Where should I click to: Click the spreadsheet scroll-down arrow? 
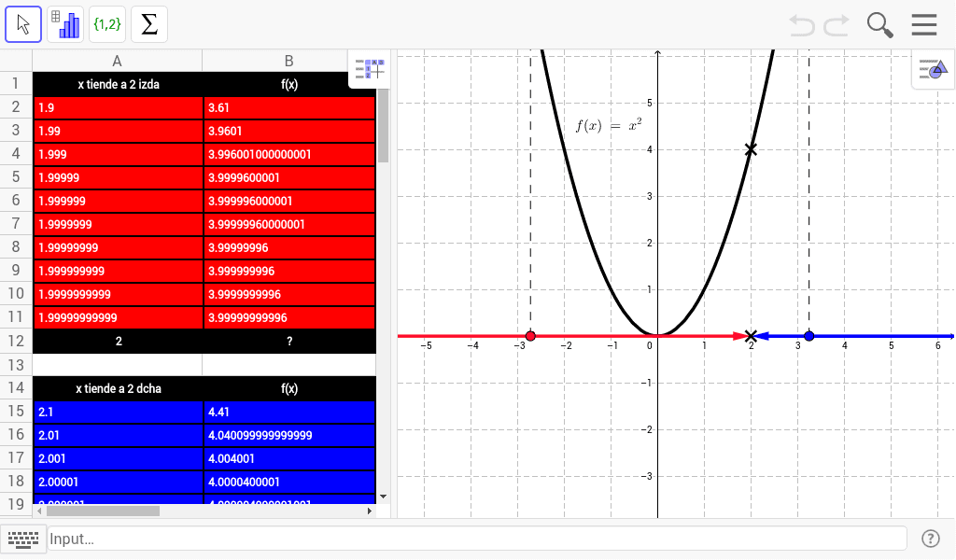point(383,497)
